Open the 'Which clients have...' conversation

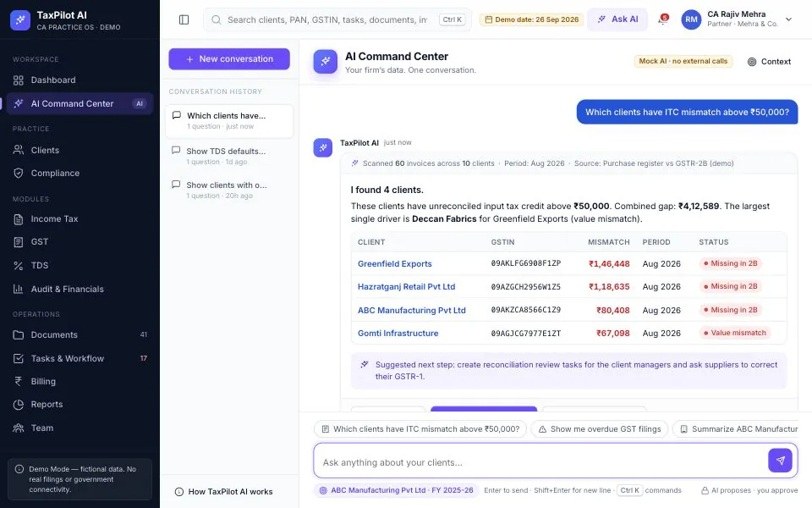229,121
